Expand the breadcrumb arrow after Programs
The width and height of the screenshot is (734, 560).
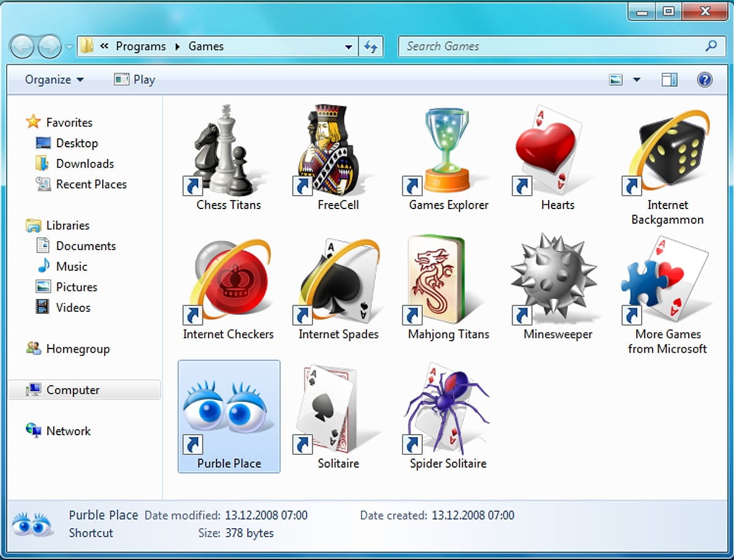177,46
